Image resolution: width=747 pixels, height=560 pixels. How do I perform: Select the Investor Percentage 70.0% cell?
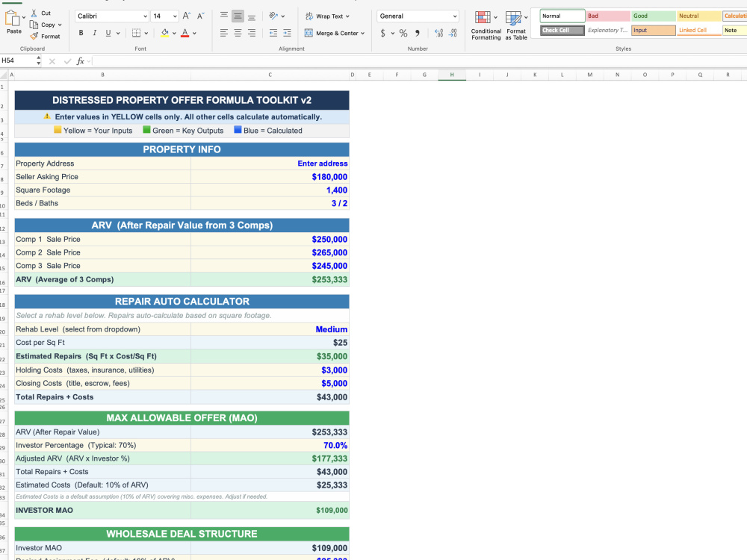tap(270, 445)
